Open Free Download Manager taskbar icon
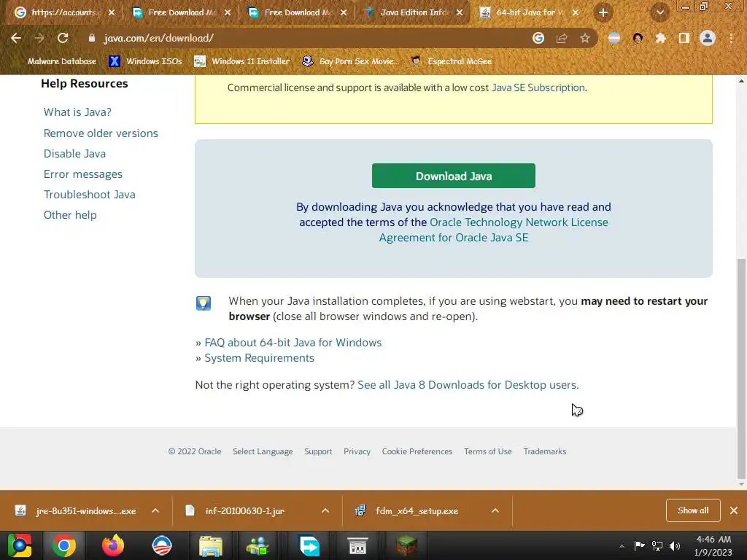Image resolution: width=747 pixels, height=560 pixels. pyautogui.click(x=309, y=545)
